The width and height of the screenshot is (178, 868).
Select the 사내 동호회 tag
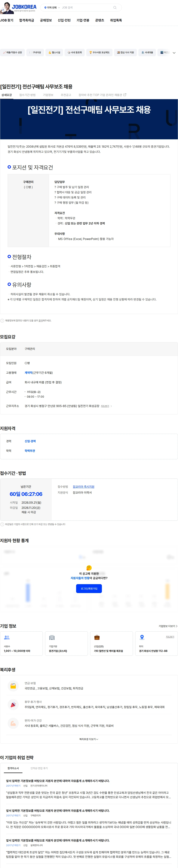pos(74,53)
